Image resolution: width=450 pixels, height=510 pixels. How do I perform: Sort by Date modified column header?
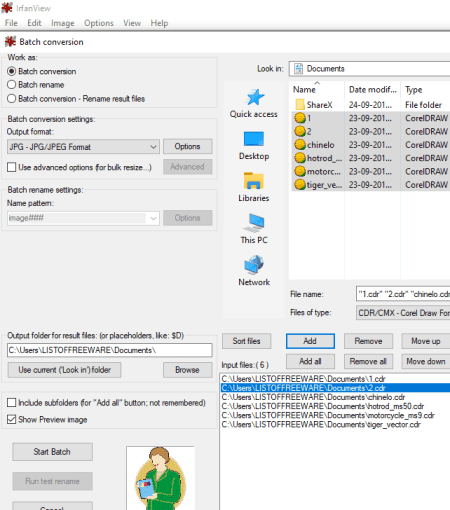tap(373, 89)
